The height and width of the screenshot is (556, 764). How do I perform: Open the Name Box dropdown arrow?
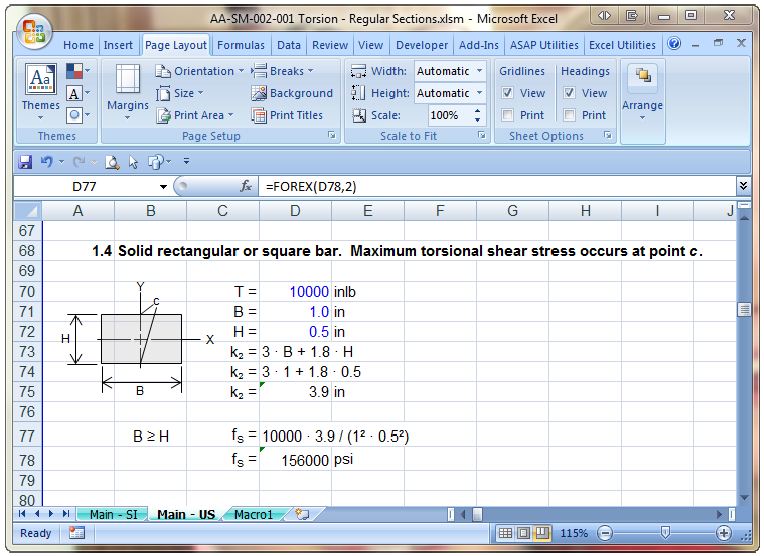pyautogui.click(x=164, y=187)
